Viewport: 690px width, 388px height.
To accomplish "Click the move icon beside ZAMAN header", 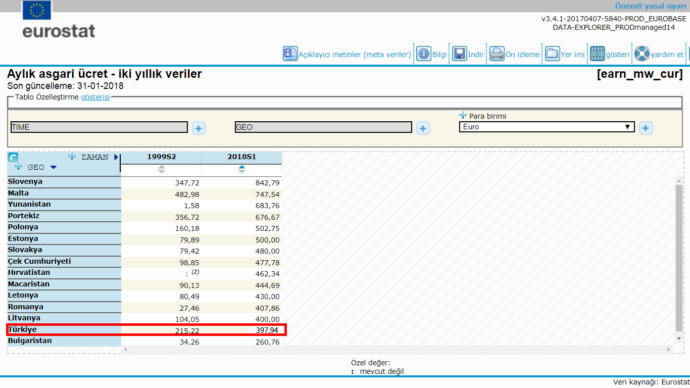I will pos(72,156).
